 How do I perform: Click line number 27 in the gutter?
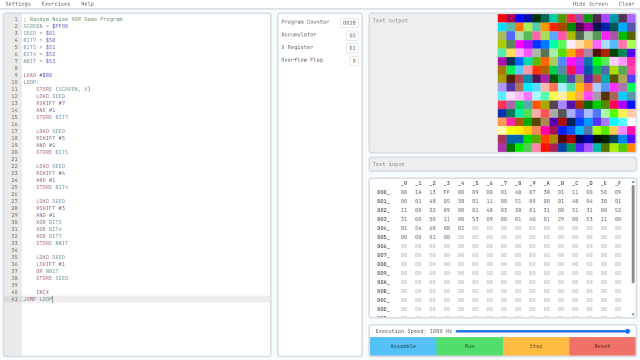[15, 201]
